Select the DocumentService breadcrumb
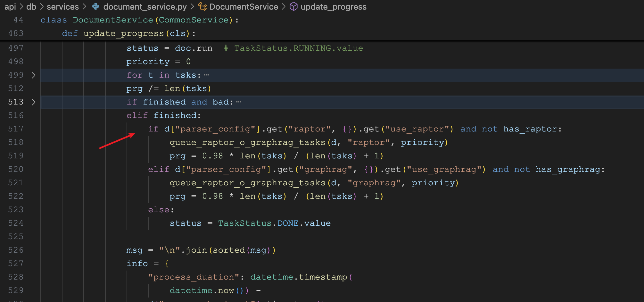 [x=244, y=7]
